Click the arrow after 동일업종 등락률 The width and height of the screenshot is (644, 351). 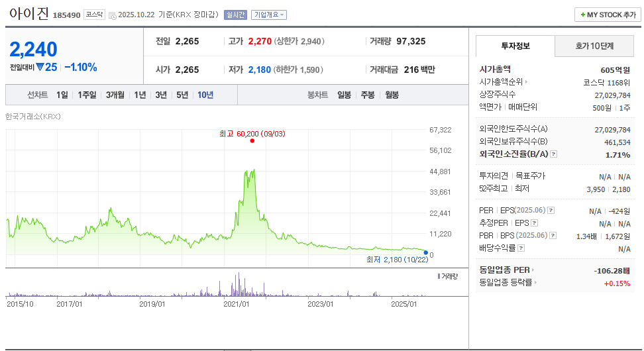pyautogui.click(x=535, y=283)
